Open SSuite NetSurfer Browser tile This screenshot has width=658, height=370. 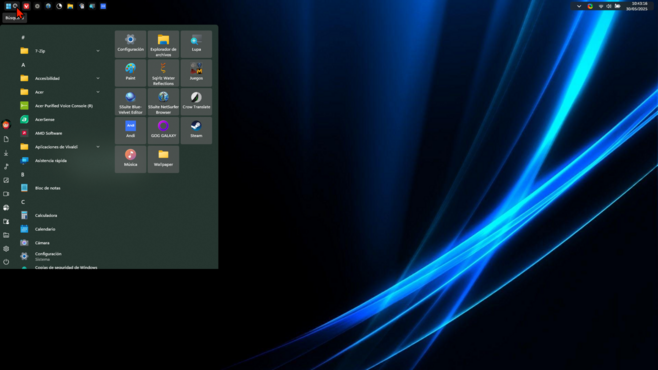[163, 101]
